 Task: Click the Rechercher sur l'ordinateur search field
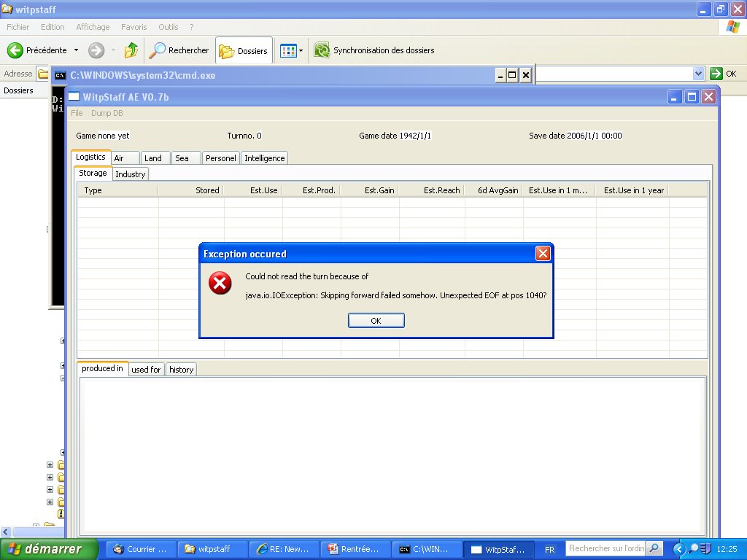click(605, 548)
